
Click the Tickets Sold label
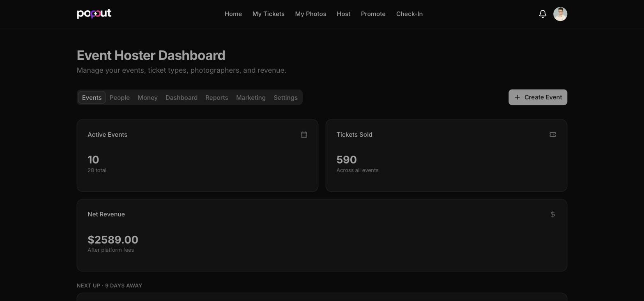354,135
